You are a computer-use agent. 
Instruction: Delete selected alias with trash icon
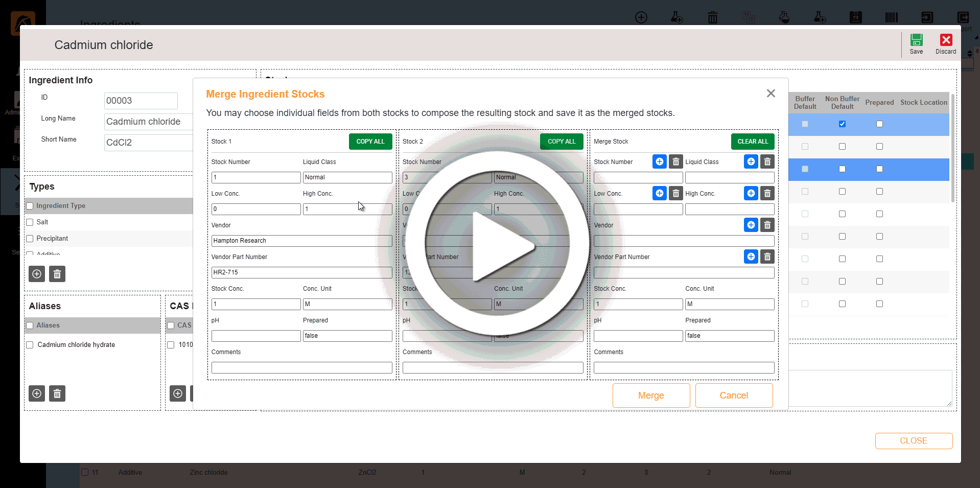(57, 394)
